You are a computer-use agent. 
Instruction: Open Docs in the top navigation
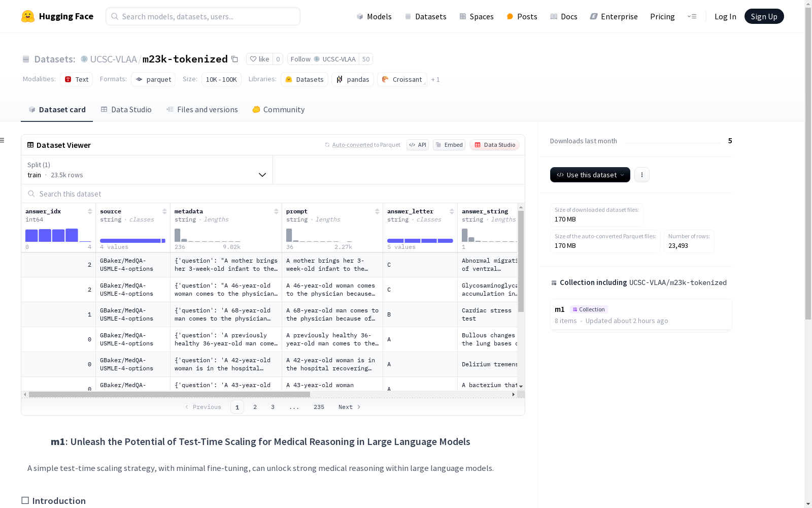[564, 16]
